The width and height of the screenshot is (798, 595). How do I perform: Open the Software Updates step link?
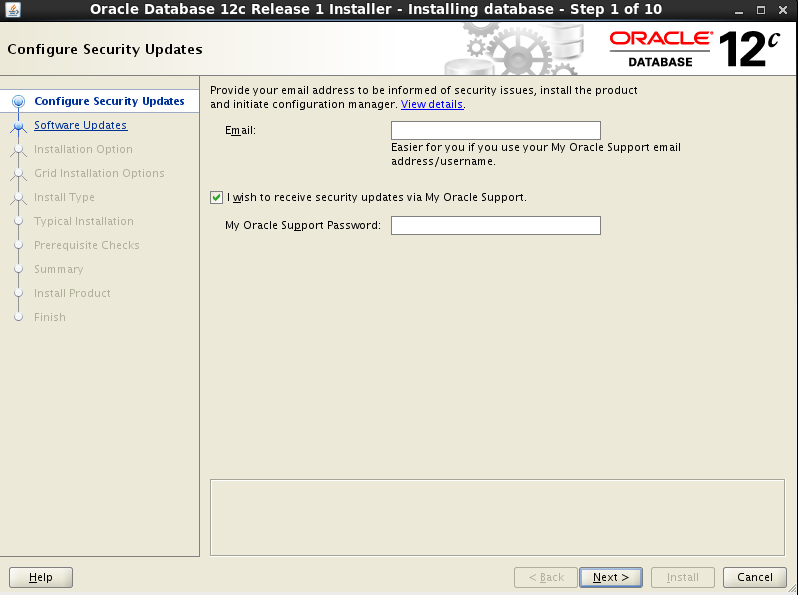click(x=80, y=125)
